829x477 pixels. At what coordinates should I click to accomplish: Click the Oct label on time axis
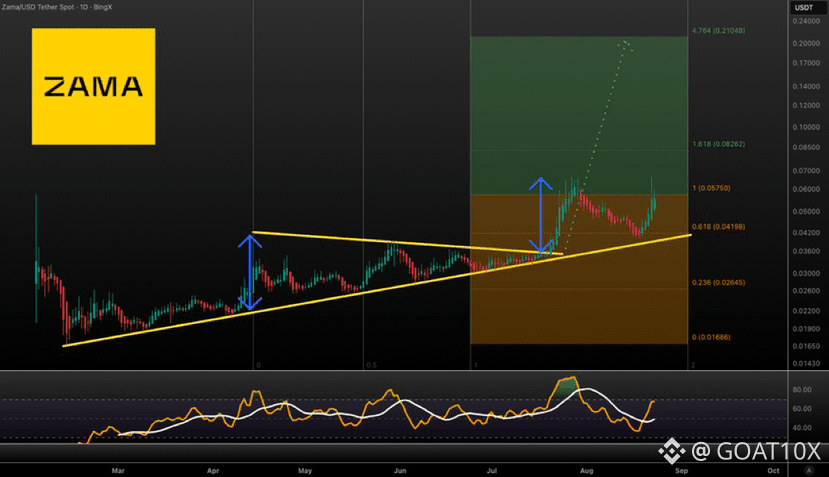(773, 471)
